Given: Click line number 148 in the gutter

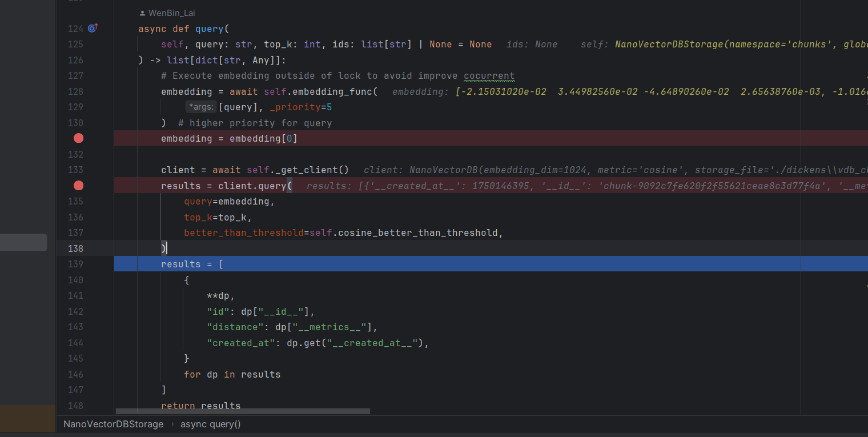Looking at the screenshot, I should [75, 406].
